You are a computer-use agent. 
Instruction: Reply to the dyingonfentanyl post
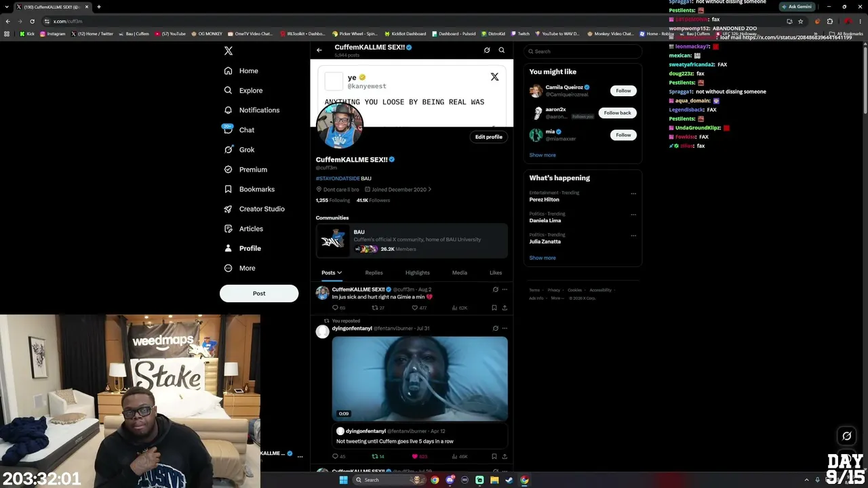(335, 456)
